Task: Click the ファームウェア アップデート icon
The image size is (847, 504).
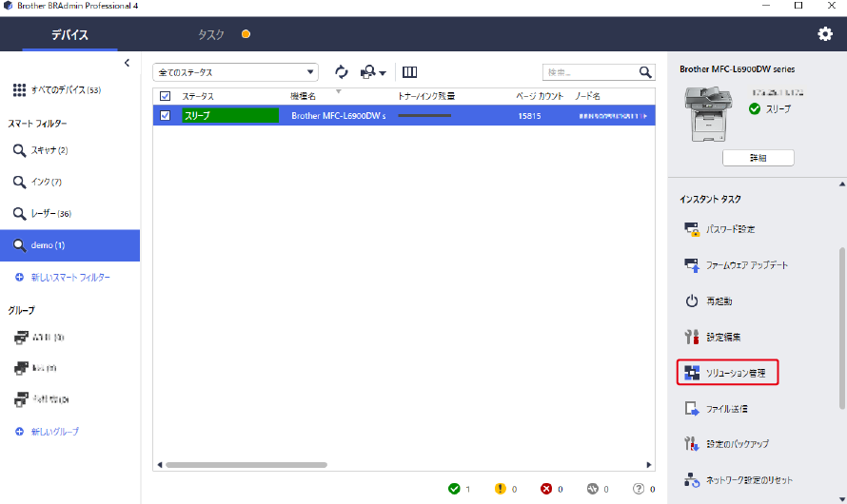Action: [x=693, y=264]
